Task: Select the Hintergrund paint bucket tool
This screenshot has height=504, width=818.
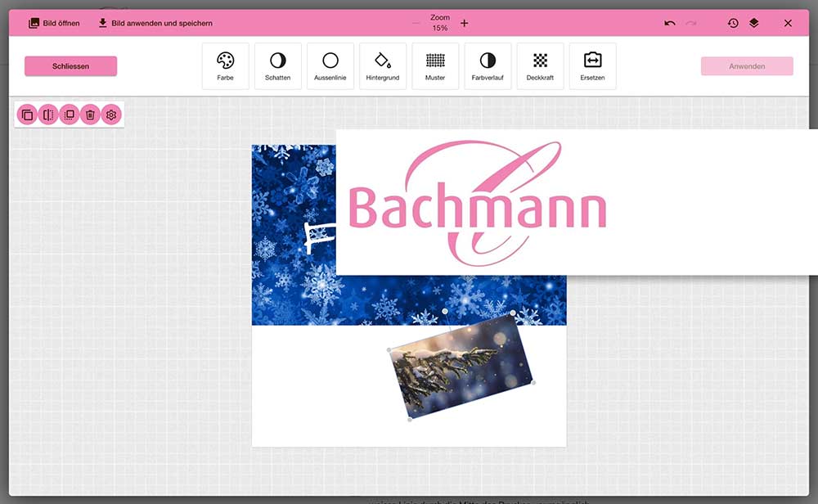Action: 382,66
